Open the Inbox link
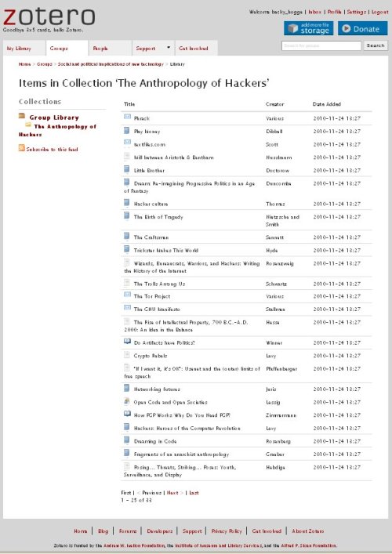Viewport: 392px width, 554px height. coord(314,12)
